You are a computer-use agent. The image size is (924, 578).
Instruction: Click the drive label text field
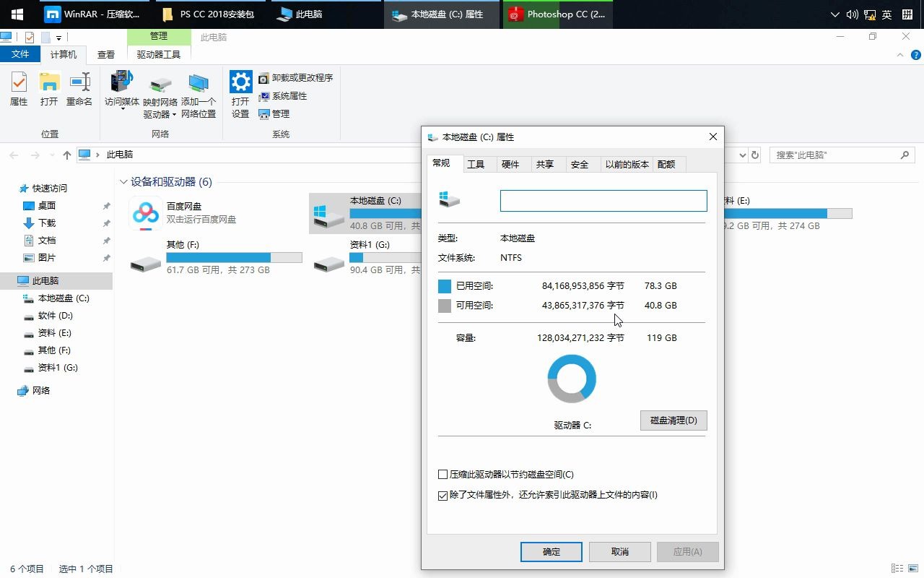point(603,201)
